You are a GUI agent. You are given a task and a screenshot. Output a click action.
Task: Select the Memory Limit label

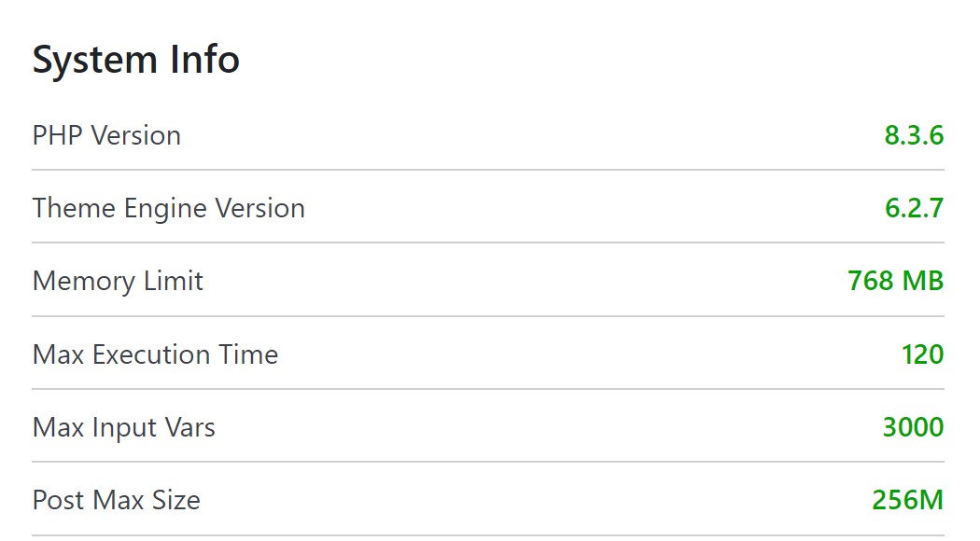[x=118, y=282]
